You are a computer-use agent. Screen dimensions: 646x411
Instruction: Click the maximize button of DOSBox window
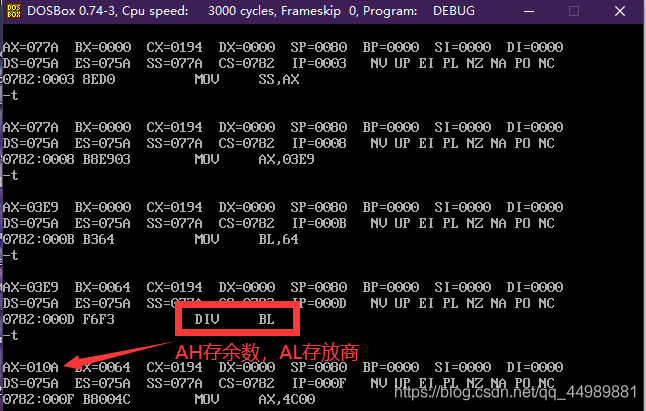574,11
